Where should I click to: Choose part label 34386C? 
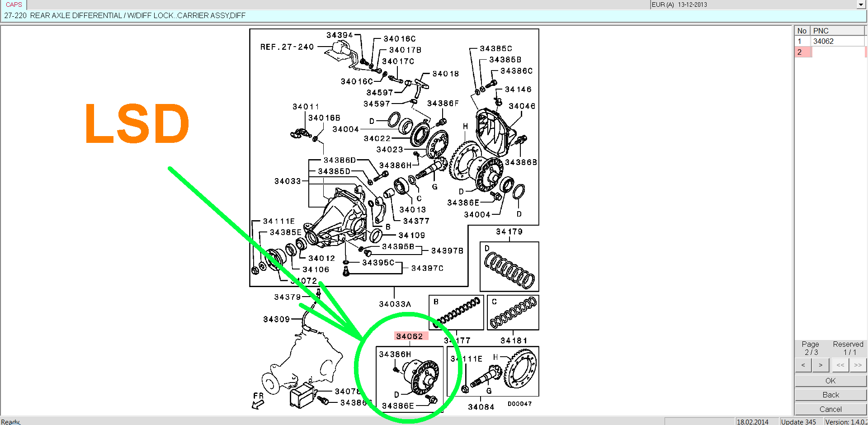[x=516, y=71]
